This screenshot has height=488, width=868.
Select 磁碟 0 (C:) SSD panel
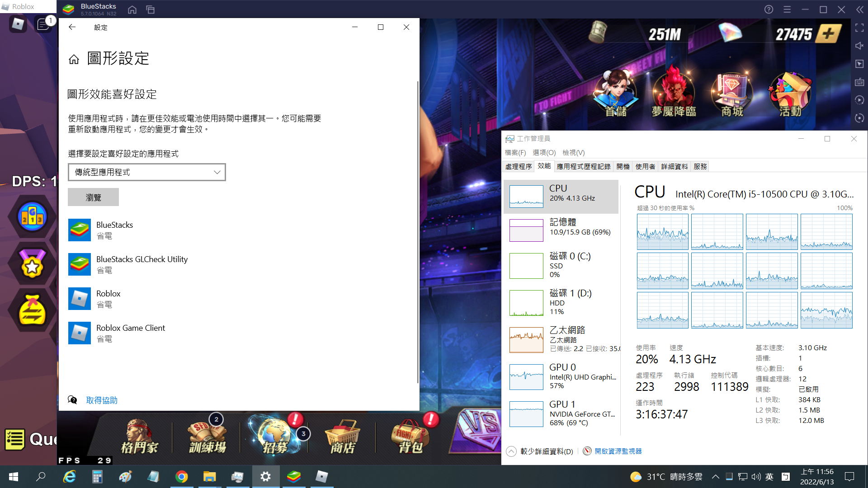[561, 266]
